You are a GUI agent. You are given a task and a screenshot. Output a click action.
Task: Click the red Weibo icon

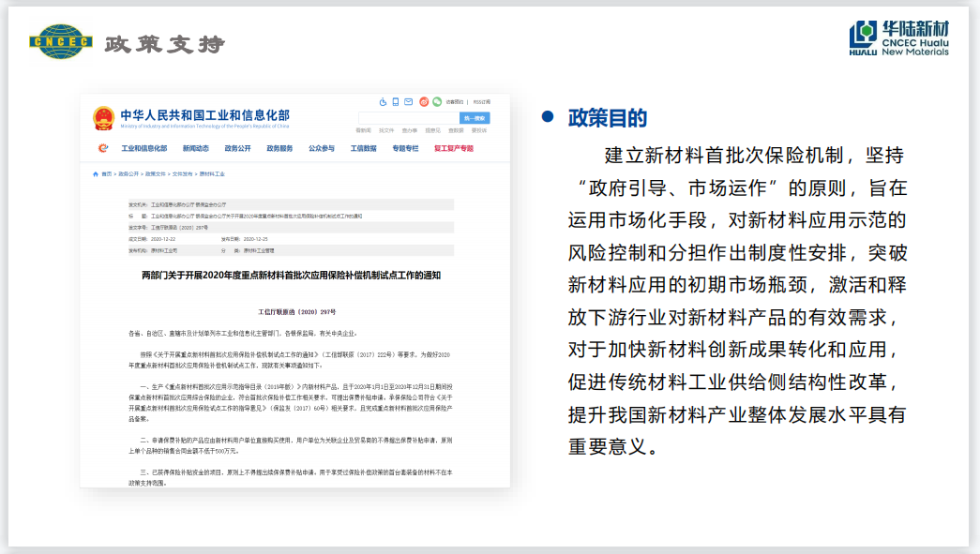click(x=424, y=101)
